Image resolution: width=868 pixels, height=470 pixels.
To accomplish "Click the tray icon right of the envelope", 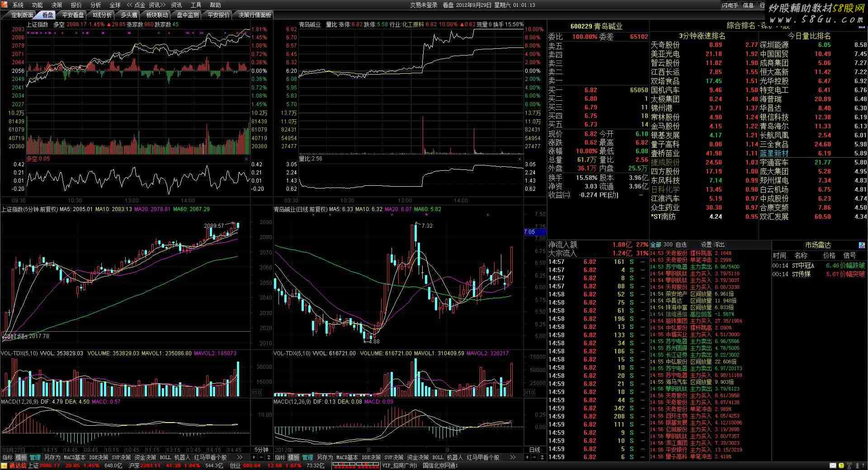I will 841,465.
